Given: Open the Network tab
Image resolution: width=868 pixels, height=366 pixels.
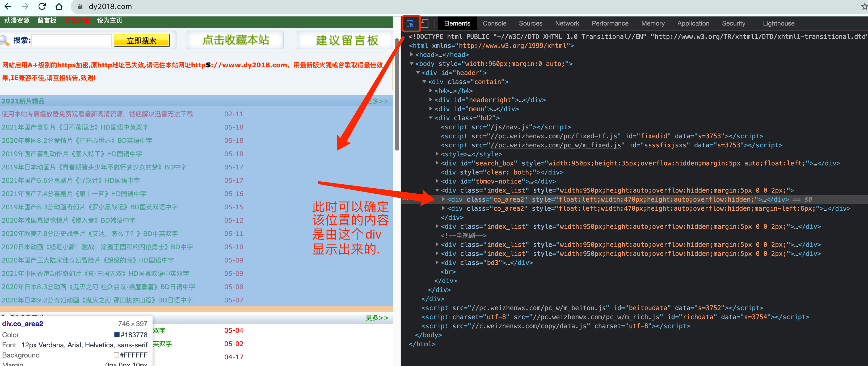Looking at the screenshot, I should (x=567, y=24).
